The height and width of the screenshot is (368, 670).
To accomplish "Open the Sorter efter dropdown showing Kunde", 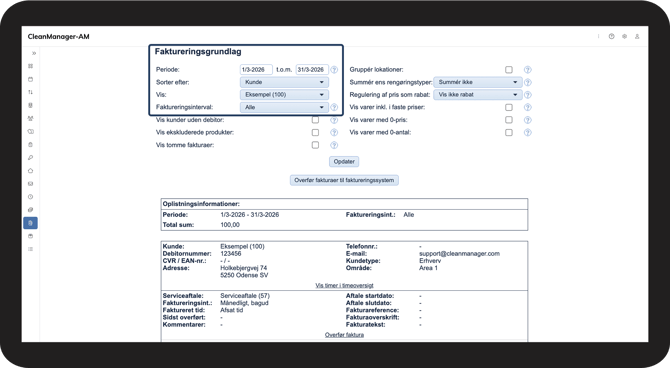I will pyautogui.click(x=284, y=82).
